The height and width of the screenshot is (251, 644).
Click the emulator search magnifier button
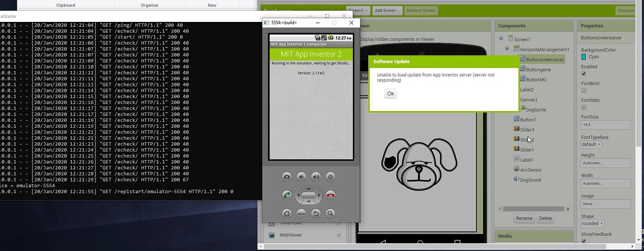coord(330,214)
